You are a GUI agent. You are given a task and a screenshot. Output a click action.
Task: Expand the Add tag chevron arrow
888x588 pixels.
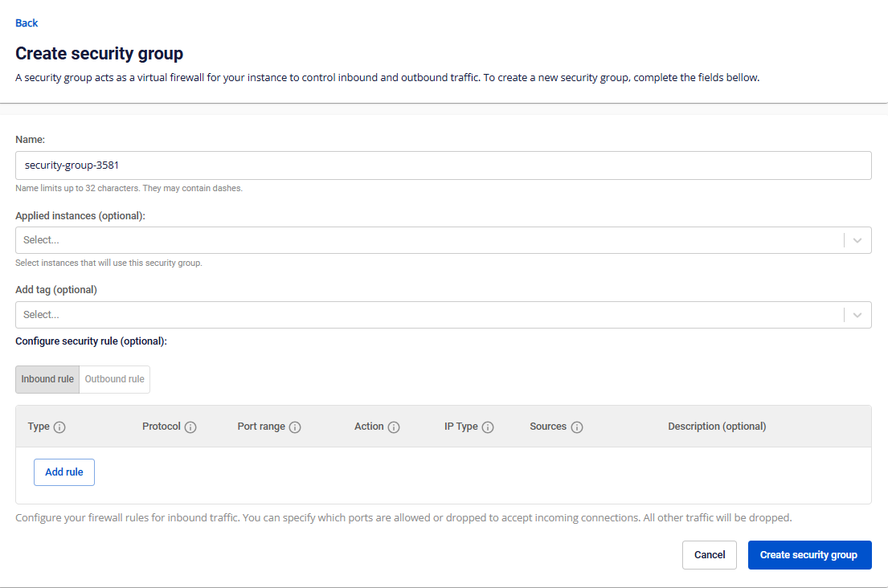click(857, 315)
